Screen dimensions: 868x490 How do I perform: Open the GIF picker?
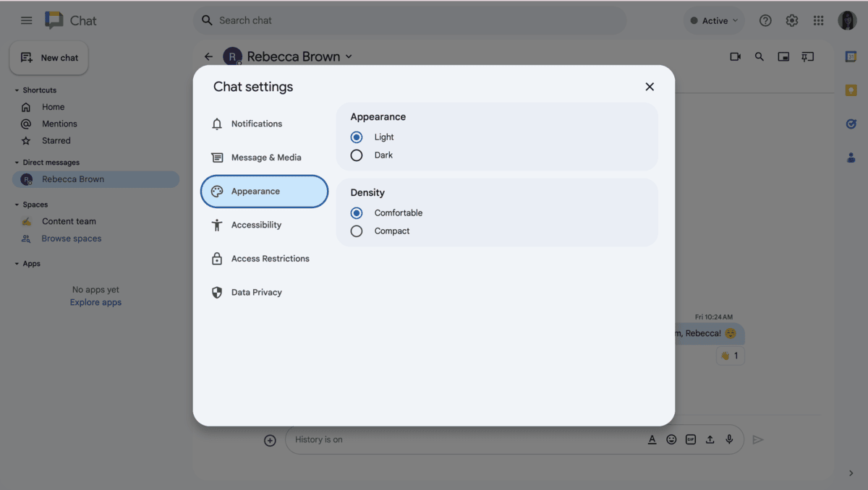(691, 439)
